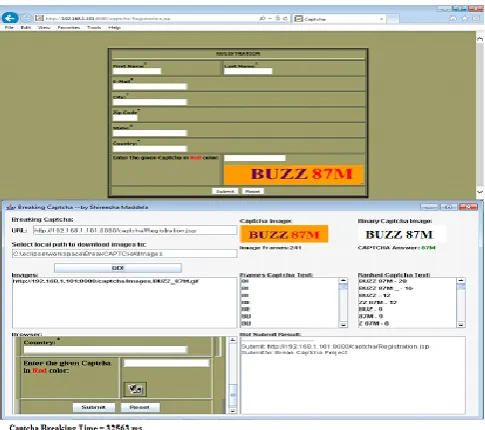The image size is (485, 430).
Task: Click the First Name input field
Action: click(x=137, y=71)
